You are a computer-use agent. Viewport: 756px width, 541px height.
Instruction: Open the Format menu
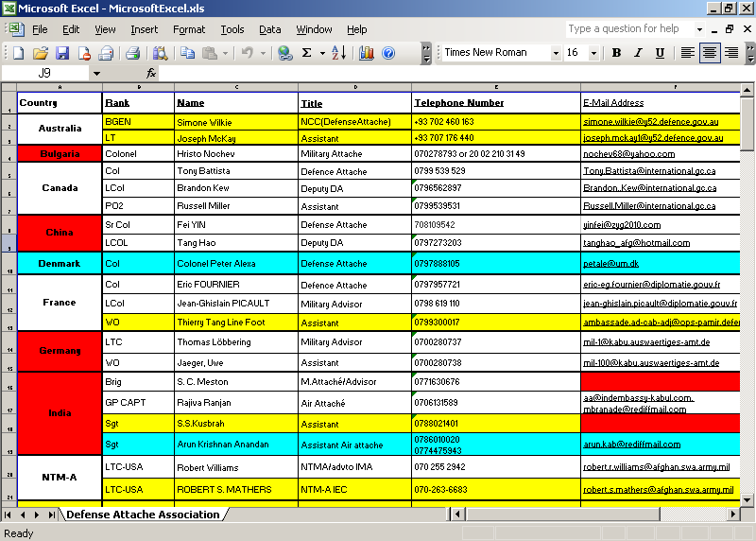[x=189, y=29]
